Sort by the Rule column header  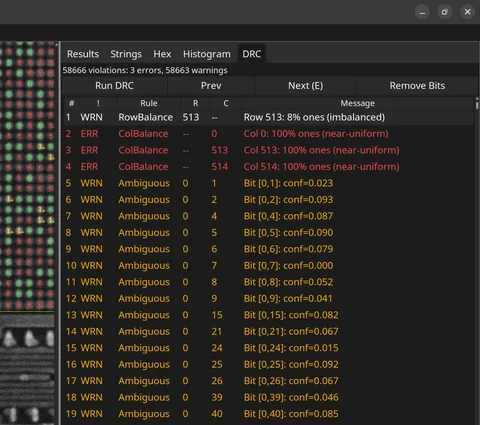click(x=148, y=103)
